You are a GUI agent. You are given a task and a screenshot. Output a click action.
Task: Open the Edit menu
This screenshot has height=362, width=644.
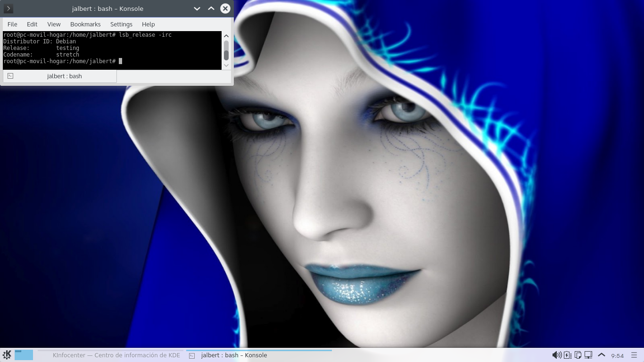coord(32,24)
